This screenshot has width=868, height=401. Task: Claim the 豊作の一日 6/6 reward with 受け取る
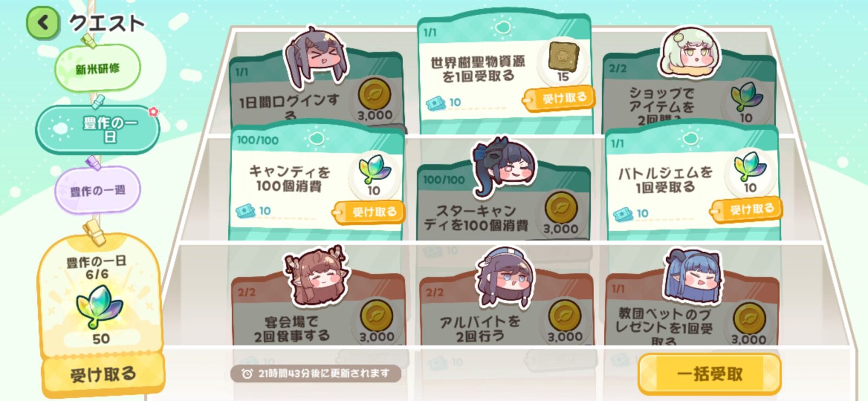pos(103,374)
